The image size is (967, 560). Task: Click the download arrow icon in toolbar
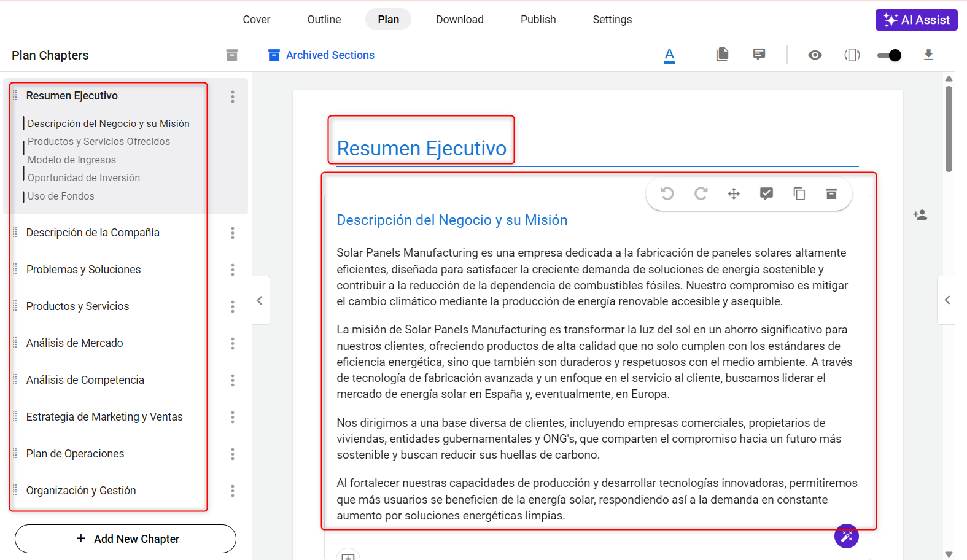[928, 55]
